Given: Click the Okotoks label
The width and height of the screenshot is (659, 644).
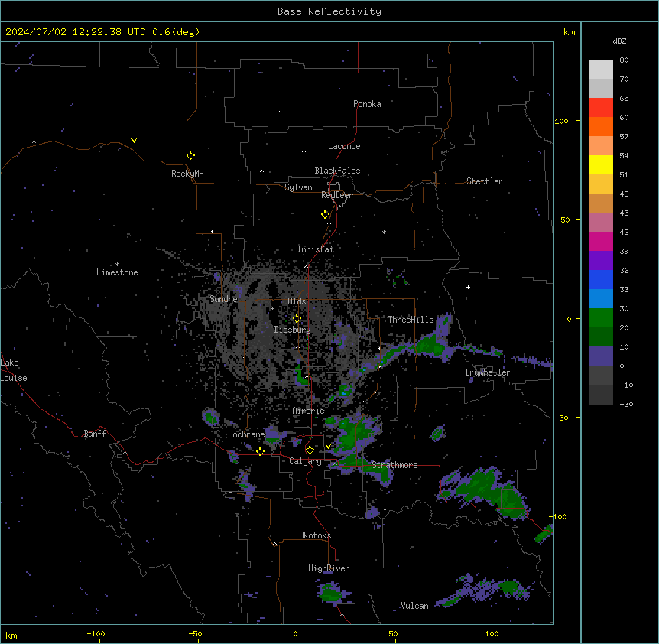Looking at the screenshot, I should [x=315, y=535].
